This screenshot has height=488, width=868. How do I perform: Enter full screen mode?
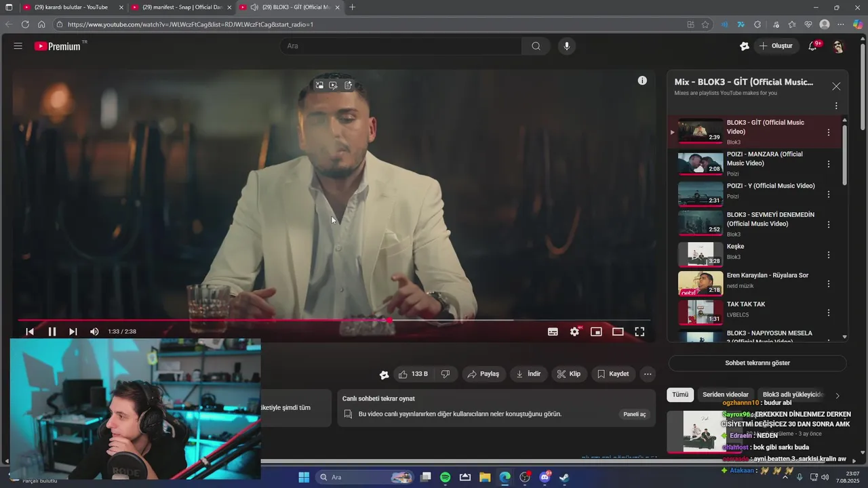pyautogui.click(x=639, y=331)
